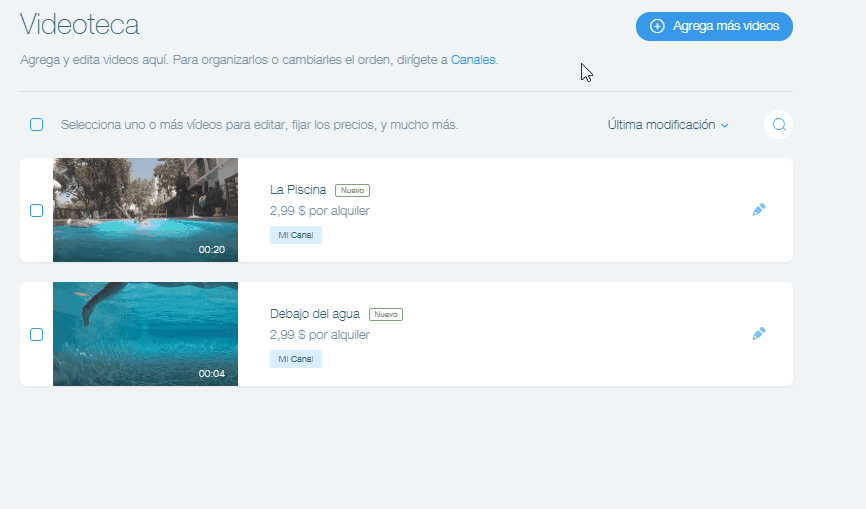Click La Piscina rental price text
The image size is (866, 509).
pyautogui.click(x=320, y=211)
